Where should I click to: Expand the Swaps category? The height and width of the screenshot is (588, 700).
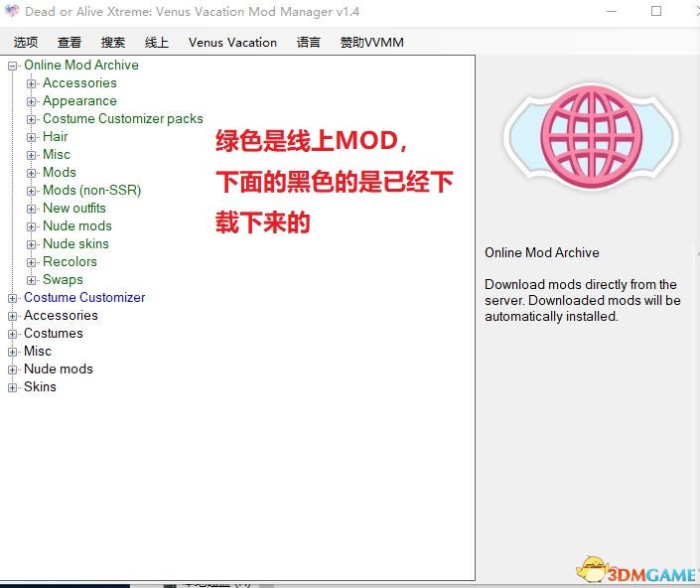(x=32, y=280)
